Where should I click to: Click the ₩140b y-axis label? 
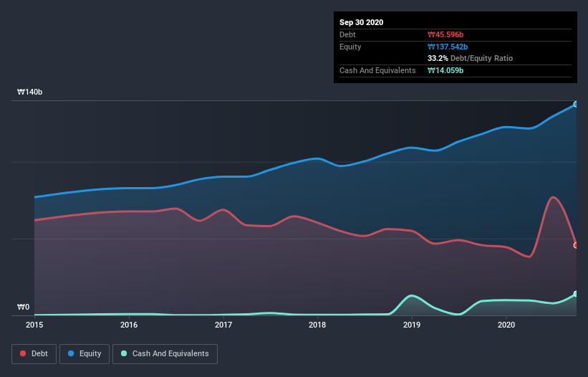click(29, 92)
